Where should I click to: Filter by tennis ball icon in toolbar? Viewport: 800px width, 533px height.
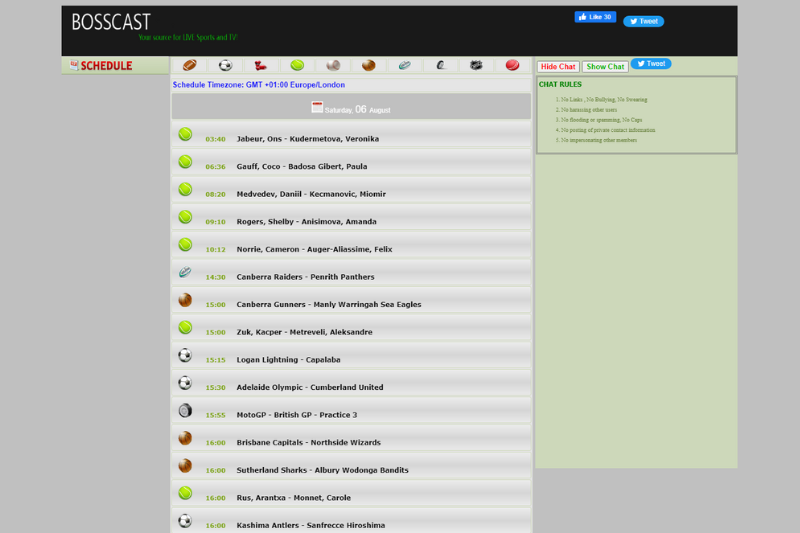(297, 65)
